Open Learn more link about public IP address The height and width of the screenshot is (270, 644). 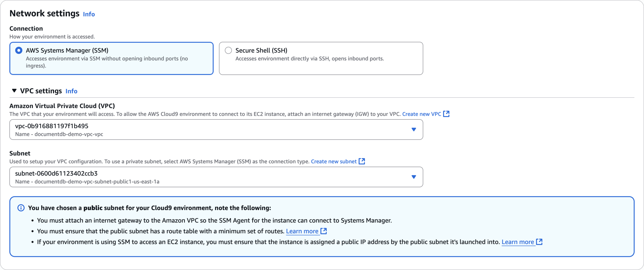(518, 242)
